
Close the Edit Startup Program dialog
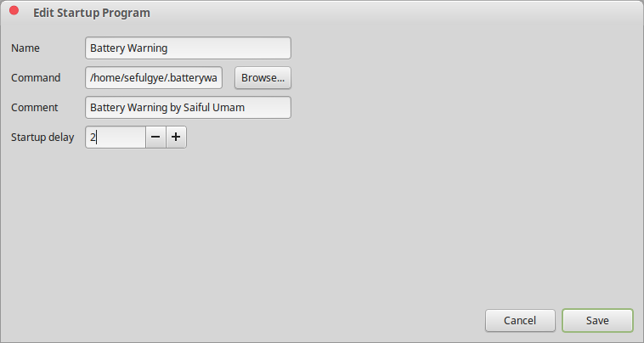(x=14, y=12)
